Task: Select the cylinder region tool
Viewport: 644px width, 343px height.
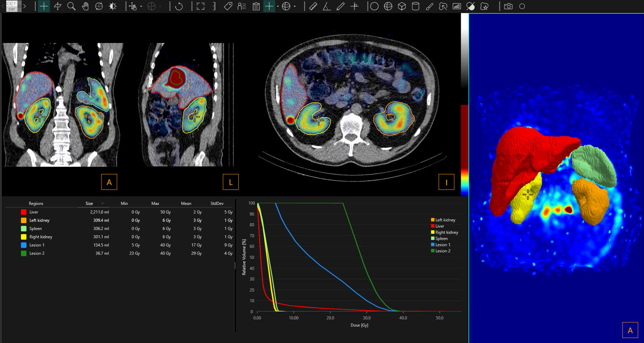Action: tap(415, 7)
